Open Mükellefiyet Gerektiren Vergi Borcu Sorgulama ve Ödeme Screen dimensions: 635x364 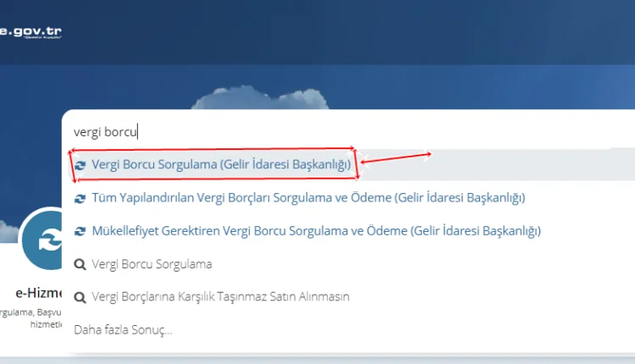coord(317,231)
